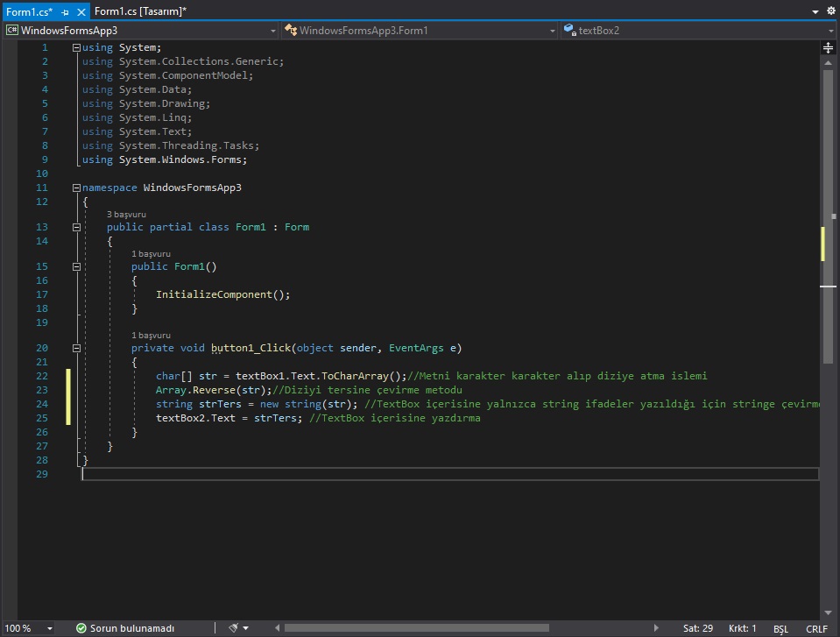Collapse the using directives block
The width and height of the screenshot is (840, 637).
coord(76,47)
